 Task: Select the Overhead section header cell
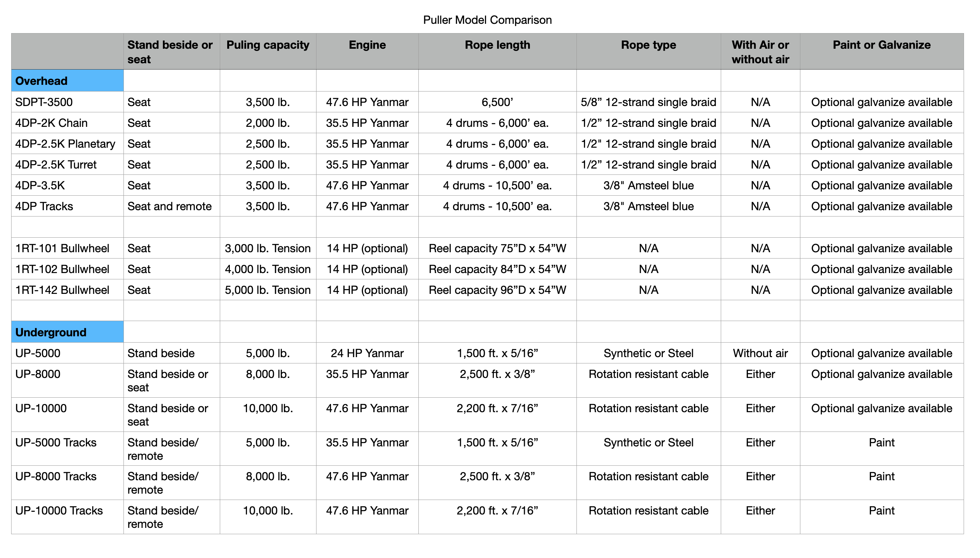[x=67, y=81]
